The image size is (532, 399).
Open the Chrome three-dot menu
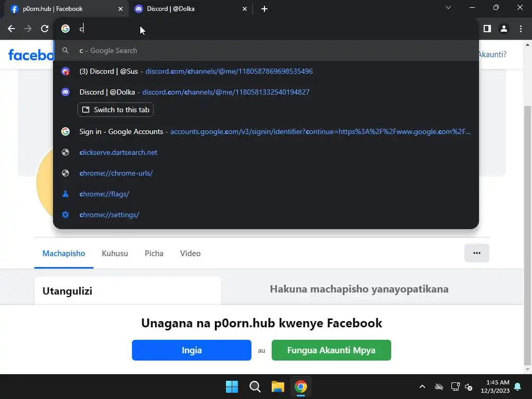[521, 29]
